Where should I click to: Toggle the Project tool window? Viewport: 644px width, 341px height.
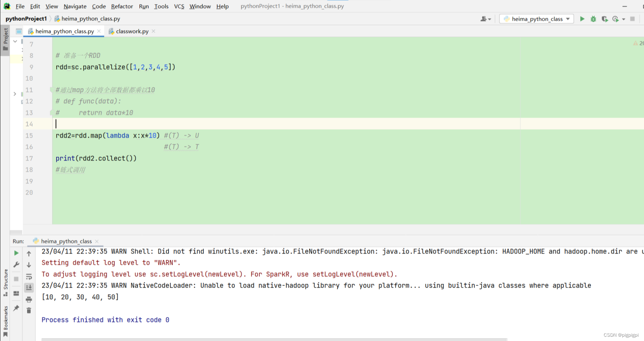point(5,40)
